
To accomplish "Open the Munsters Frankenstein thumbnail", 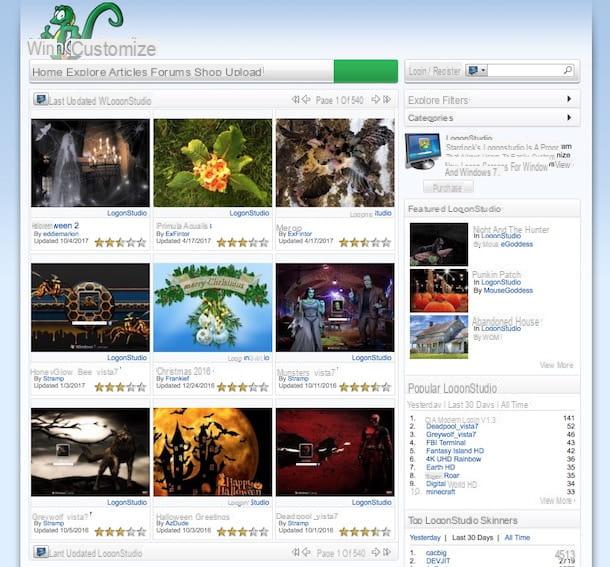I will click(x=335, y=307).
